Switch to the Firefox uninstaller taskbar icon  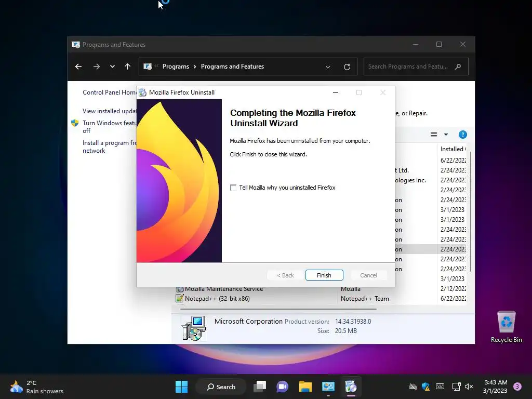click(x=351, y=387)
